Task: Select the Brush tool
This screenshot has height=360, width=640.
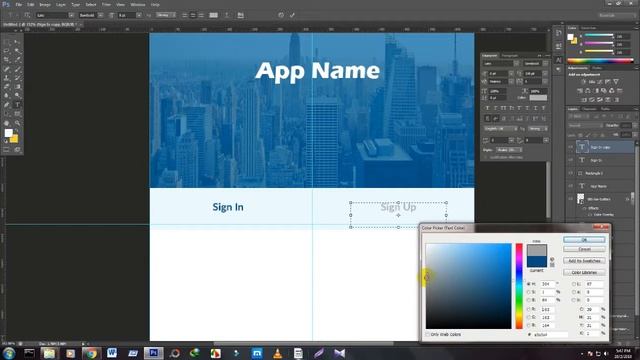Action: 17,69
